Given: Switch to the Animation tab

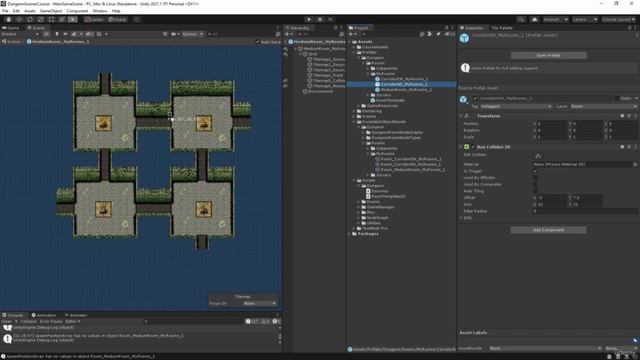Looking at the screenshot, I should [x=44, y=315].
